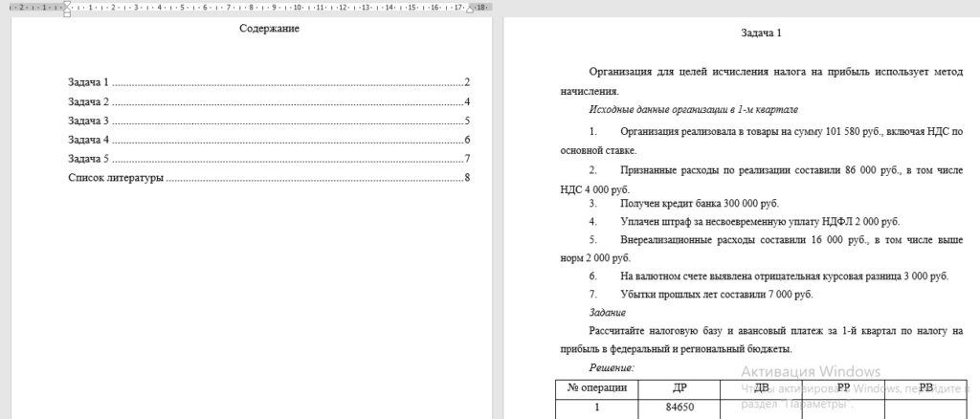Viewport: 980px width, 419px height.
Task: Click the Задача 1 title on page two
Action: pos(761,33)
